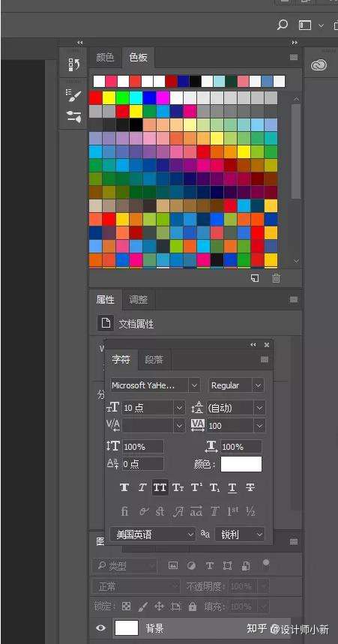Switch to the 颜色 tab
This screenshot has width=338, height=644.
pyautogui.click(x=105, y=58)
